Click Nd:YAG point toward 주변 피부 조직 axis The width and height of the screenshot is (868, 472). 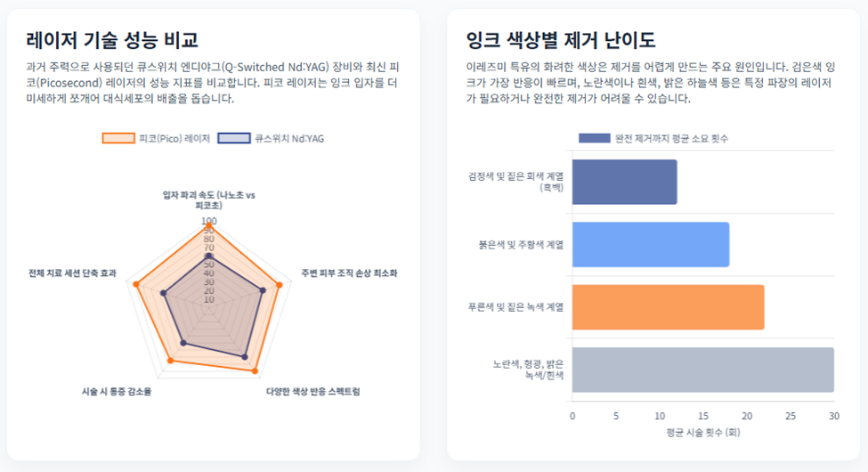(263, 290)
